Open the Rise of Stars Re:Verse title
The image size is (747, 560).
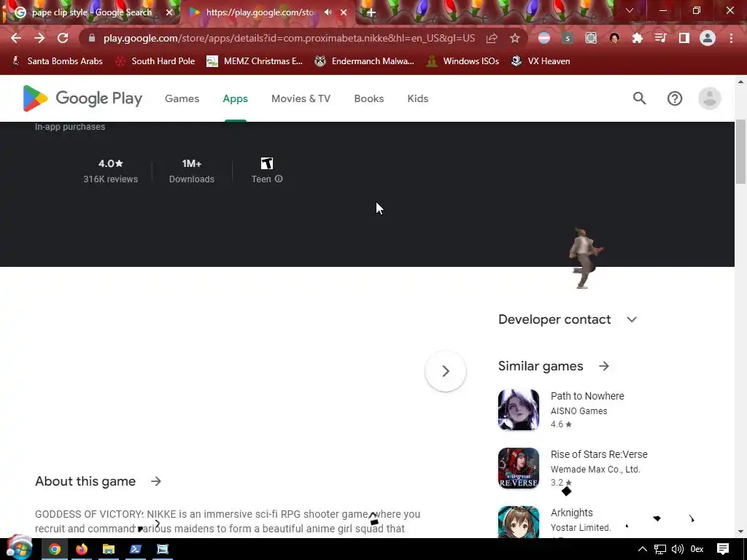click(x=599, y=454)
